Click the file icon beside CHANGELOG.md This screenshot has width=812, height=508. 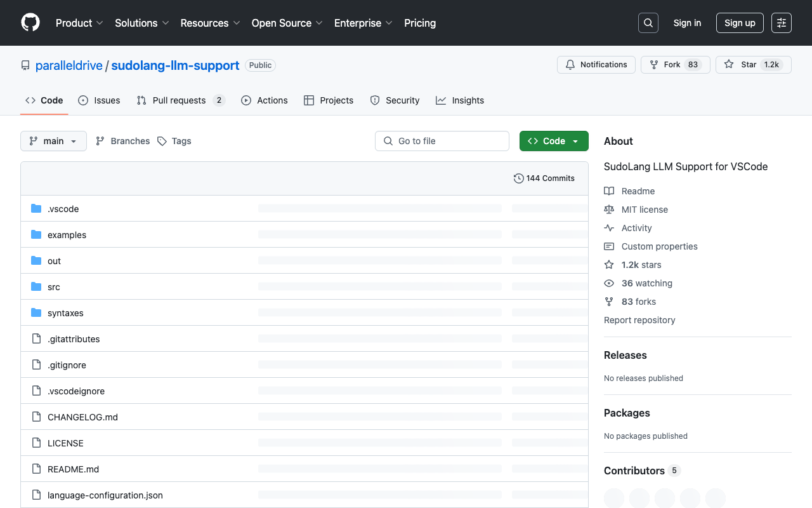(36, 417)
